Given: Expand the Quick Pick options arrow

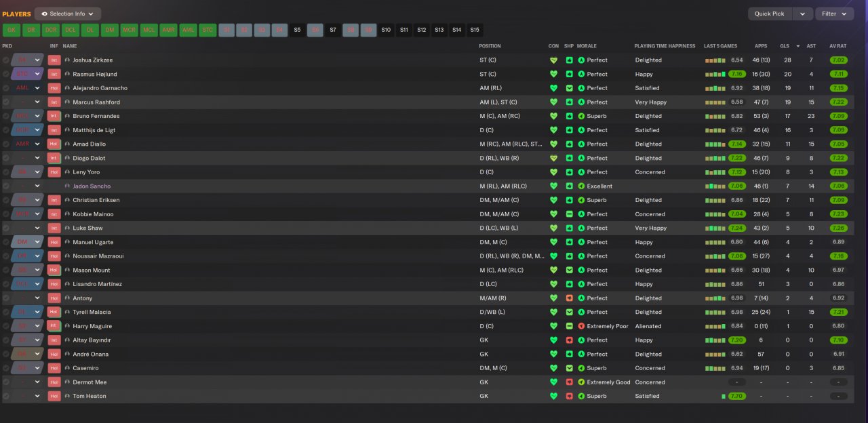Looking at the screenshot, I should (803, 14).
